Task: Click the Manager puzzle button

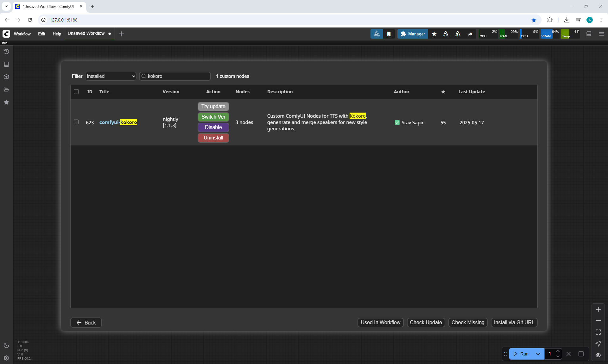Action: (413, 34)
